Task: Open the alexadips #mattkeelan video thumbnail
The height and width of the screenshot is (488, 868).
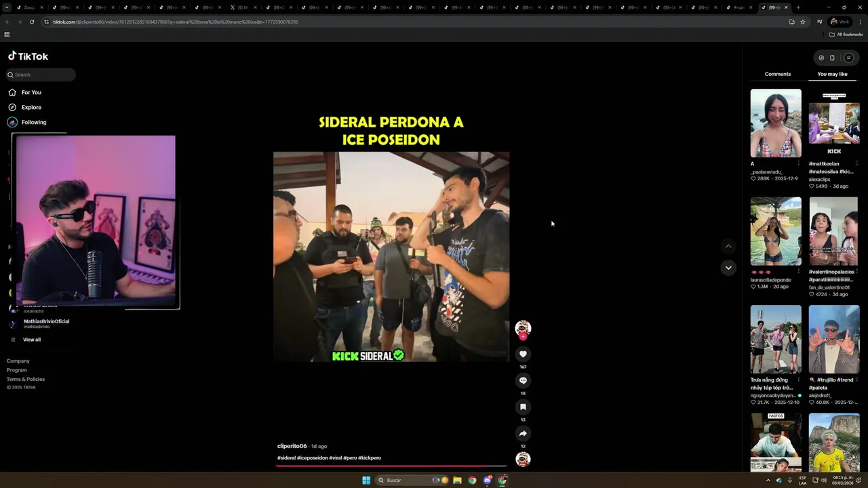Action: click(x=834, y=123)
